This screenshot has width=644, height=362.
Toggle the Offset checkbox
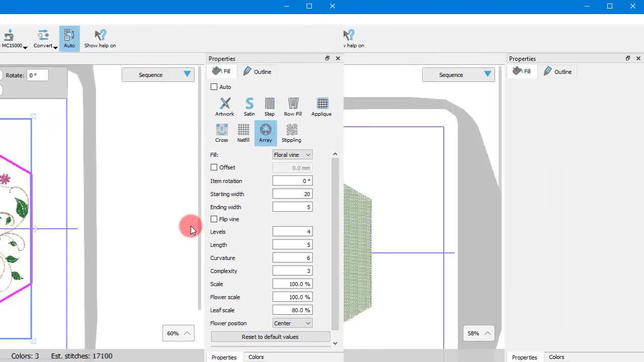(x=214, y=167)
